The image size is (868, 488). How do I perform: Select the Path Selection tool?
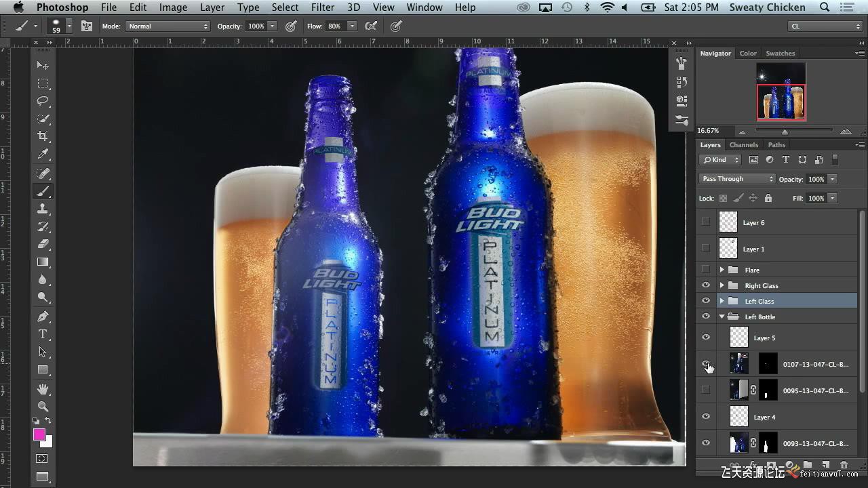pyautogui.click(x=43, y=352)
